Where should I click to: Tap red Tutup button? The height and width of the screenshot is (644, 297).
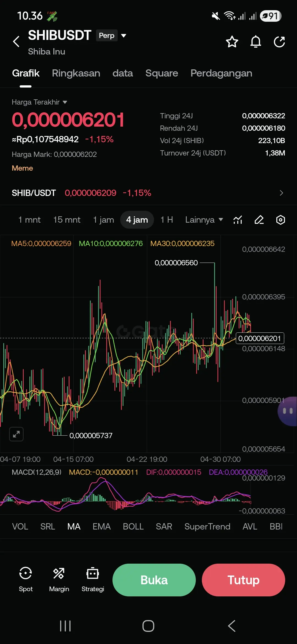243,580
